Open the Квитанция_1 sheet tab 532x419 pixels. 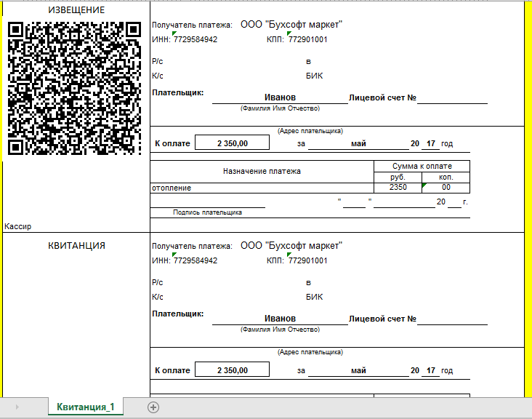point(86,407)
